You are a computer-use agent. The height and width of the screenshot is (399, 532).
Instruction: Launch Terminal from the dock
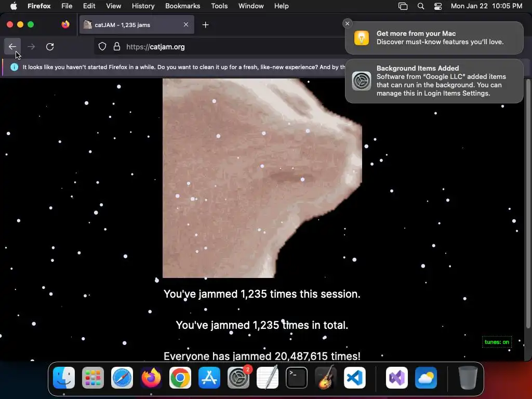coord(297,378)
